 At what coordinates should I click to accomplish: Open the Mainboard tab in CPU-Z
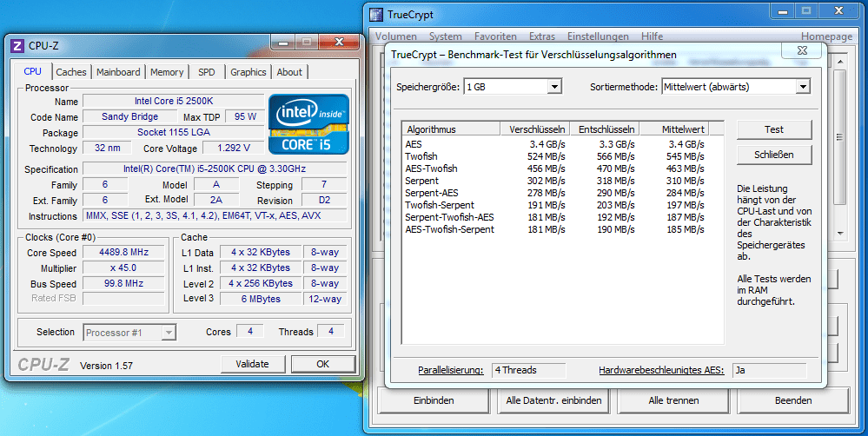click(x=118, y=72)
